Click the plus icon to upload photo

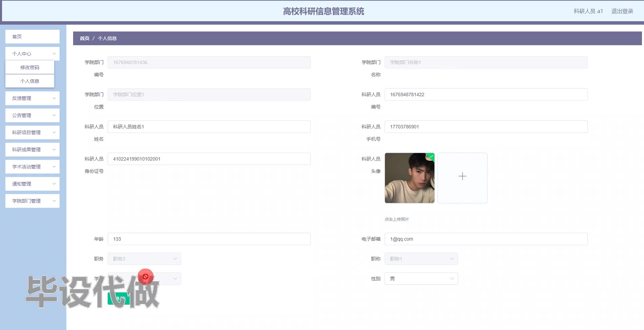coord(462,176)
